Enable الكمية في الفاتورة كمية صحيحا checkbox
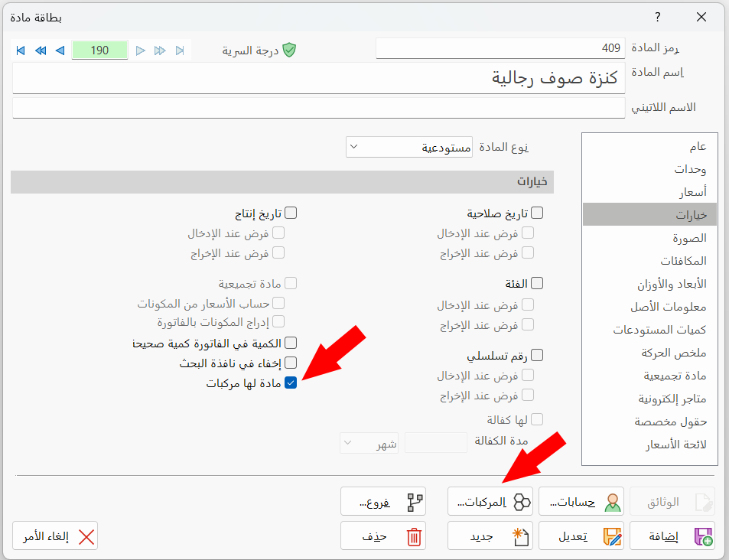This screenshot has height=560, width=729. 291,343
